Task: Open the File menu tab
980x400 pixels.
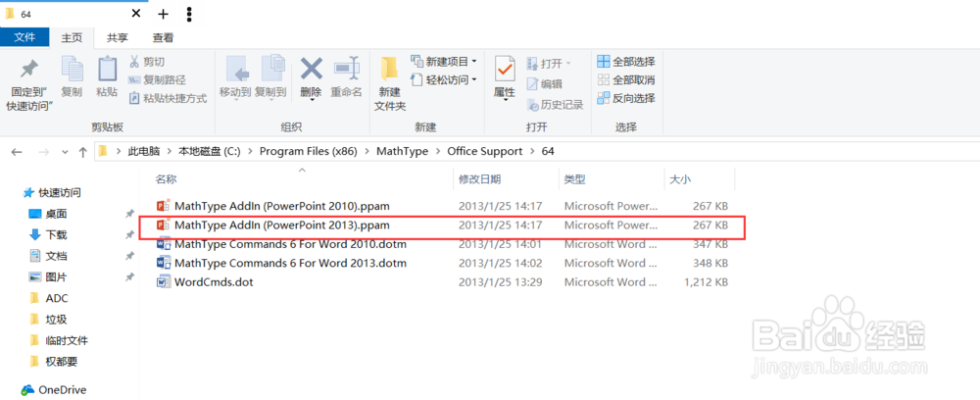Action: point(24,37)
